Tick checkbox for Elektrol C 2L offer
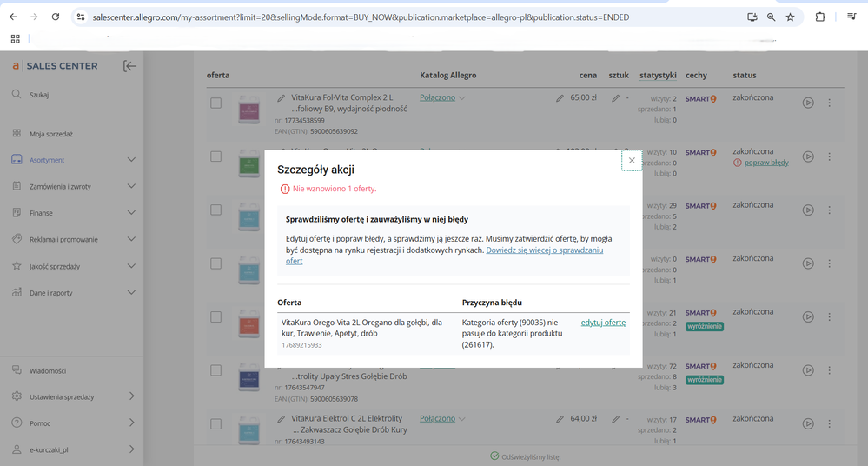This screenshot has height=466, width=868. pos(215,423)
